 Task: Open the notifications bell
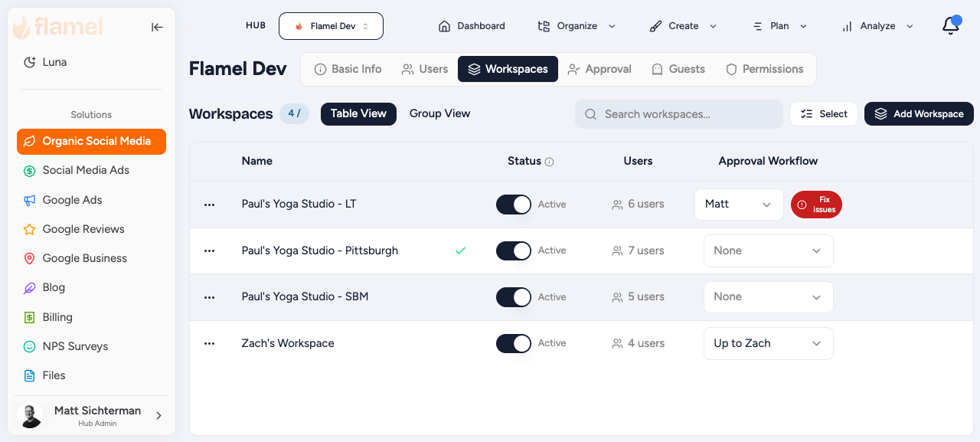[x=951, y=26]
